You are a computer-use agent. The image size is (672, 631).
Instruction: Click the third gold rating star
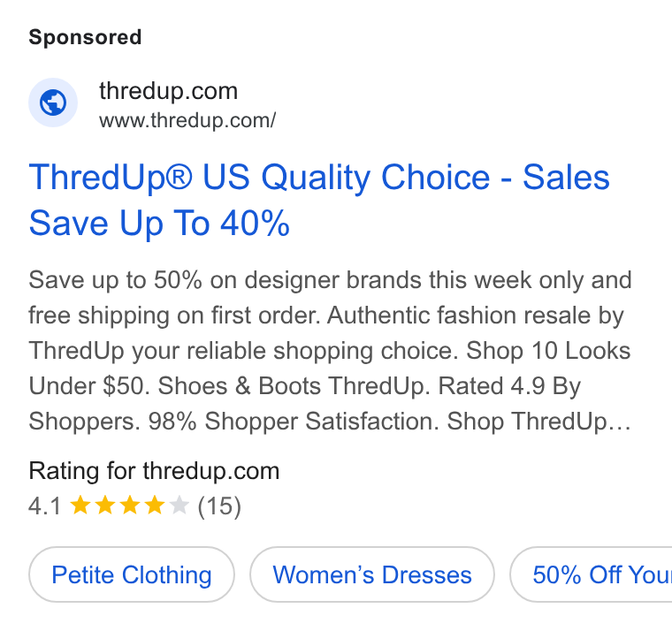129,505
